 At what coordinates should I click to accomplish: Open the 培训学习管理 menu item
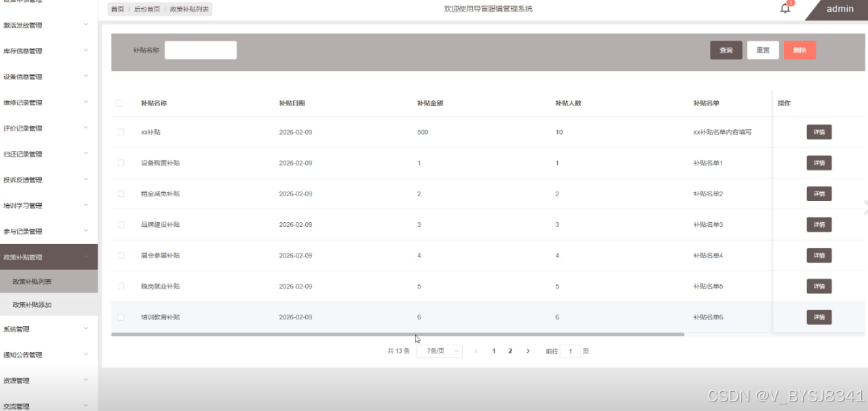pos(49,206)
